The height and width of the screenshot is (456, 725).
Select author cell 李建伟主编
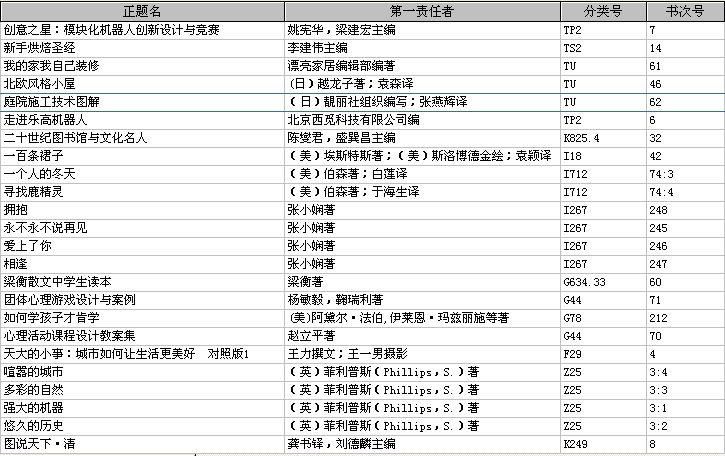[422, 48]
